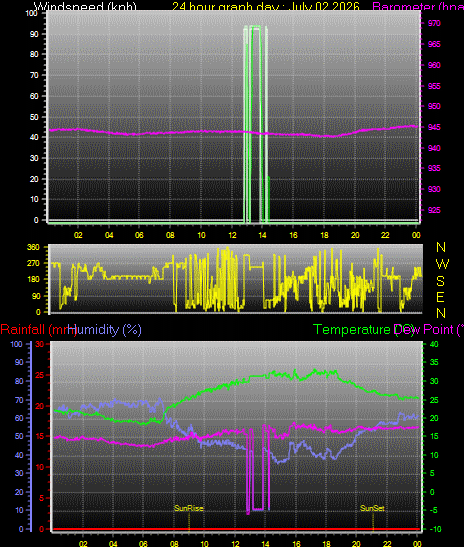Click the top N compass letter
Viewport: 464px width, 547px height.
pos(441,247)
